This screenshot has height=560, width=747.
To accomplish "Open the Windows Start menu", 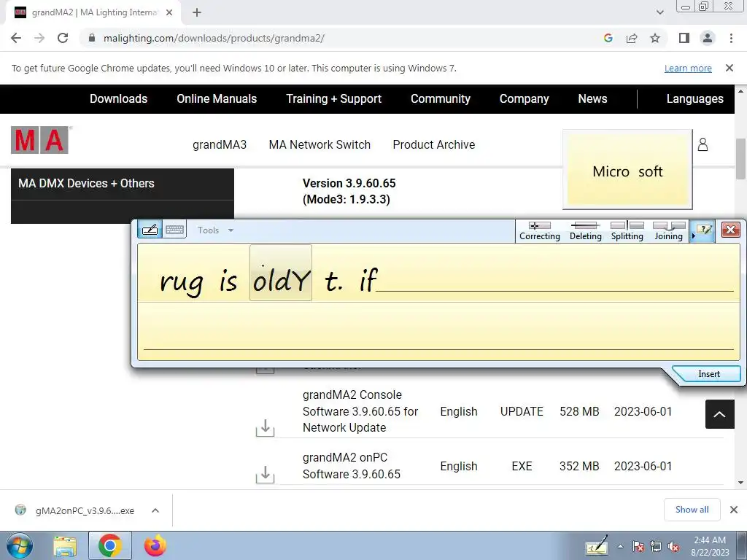I will [20, 545].
